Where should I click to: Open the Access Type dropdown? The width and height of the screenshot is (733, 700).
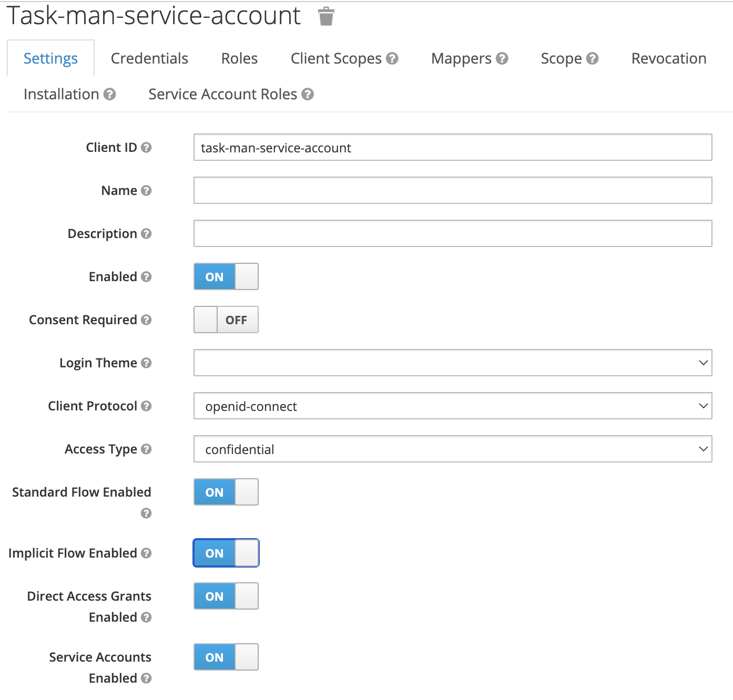coord(452,449)
